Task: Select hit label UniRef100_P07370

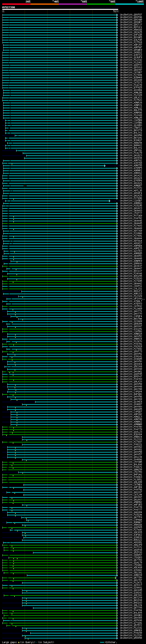Action: click(131, 188)
